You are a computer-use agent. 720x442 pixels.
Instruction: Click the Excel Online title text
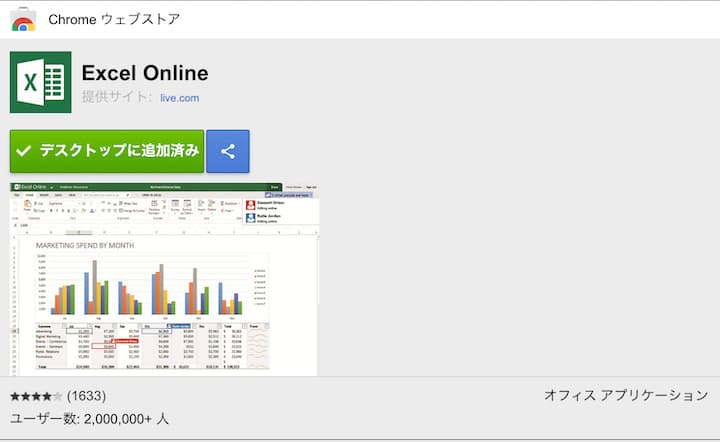point(145,73)
